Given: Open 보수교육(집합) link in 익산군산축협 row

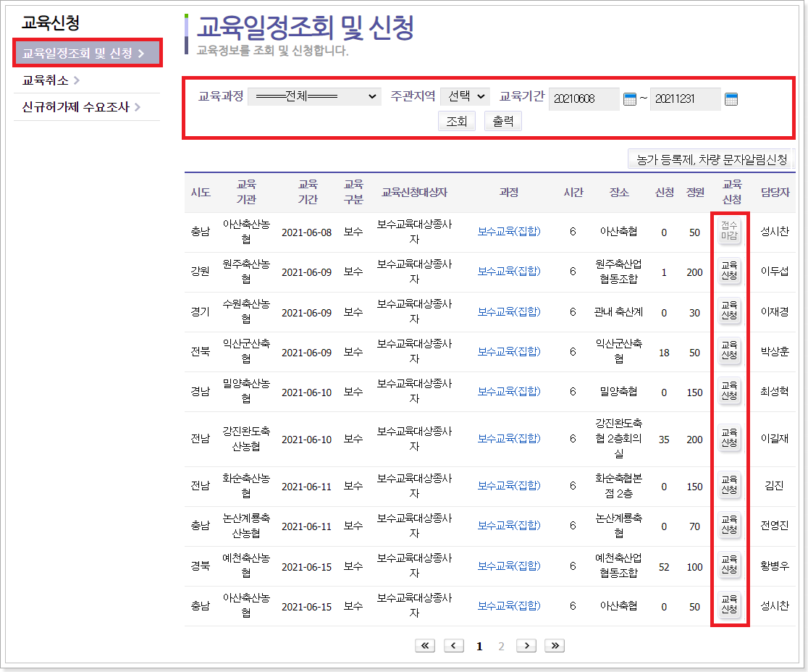Looking at the screenshot, I should tap(509, 351).
